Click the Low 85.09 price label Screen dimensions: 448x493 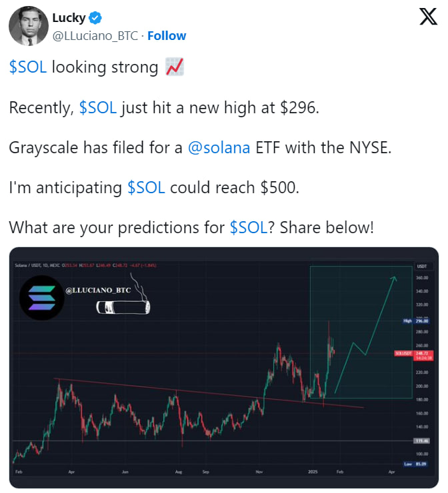click(x=417, y=463)
